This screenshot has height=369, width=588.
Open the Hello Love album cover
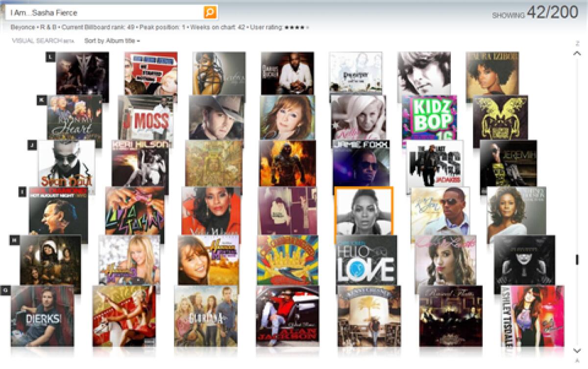(367, 260)
